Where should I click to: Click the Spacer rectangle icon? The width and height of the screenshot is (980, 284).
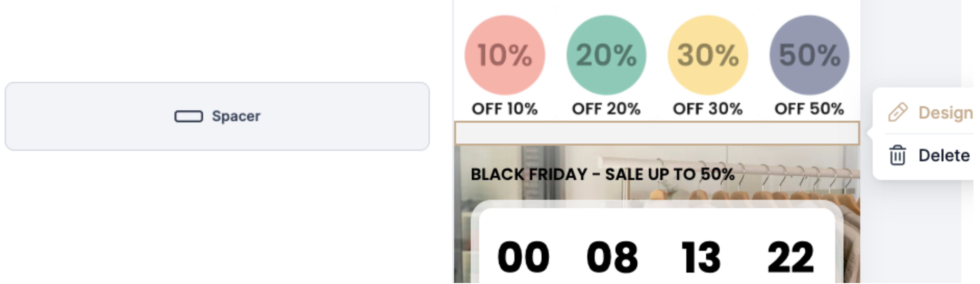pyautogui.click(x=188, y=116)
